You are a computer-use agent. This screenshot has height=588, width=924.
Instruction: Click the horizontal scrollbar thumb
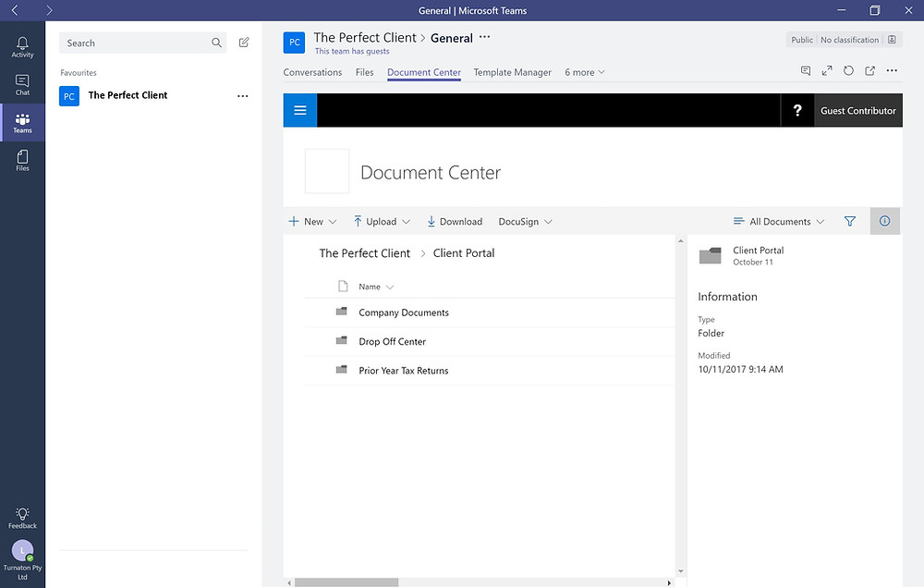pos(346,582)
